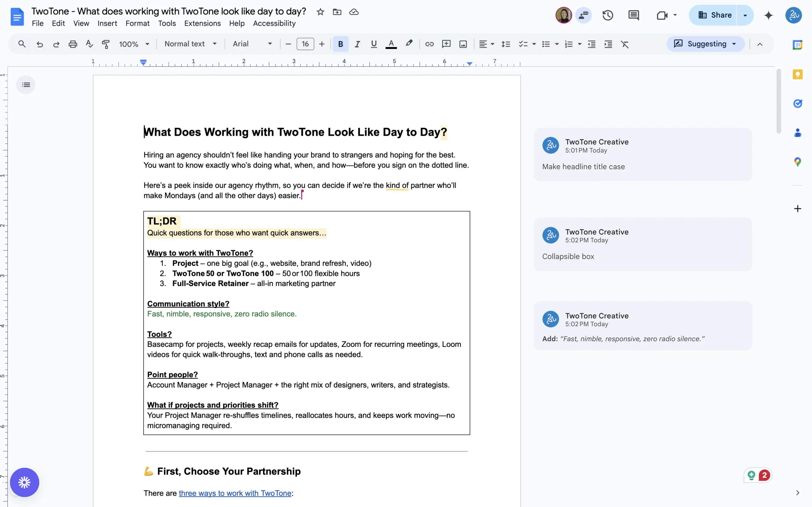Clear formatting from selection

click(x=625, y=44)
